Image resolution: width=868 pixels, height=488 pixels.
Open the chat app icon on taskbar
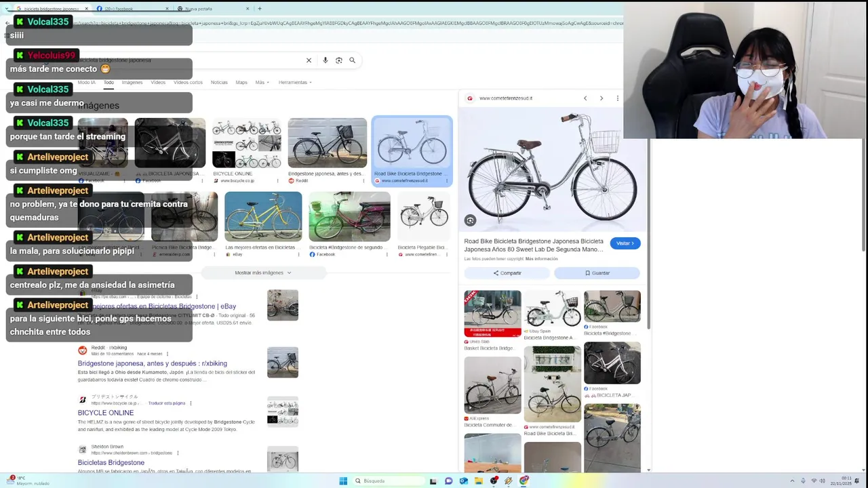pos(448,481)
